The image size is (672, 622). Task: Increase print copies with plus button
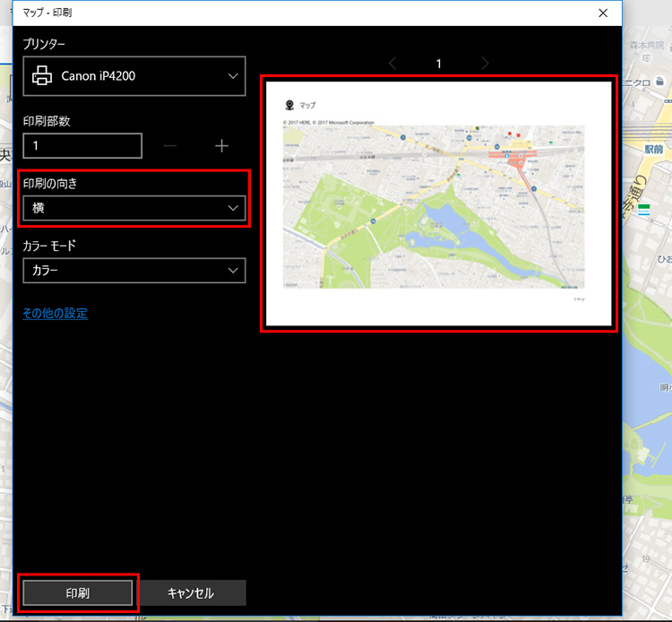221,146
